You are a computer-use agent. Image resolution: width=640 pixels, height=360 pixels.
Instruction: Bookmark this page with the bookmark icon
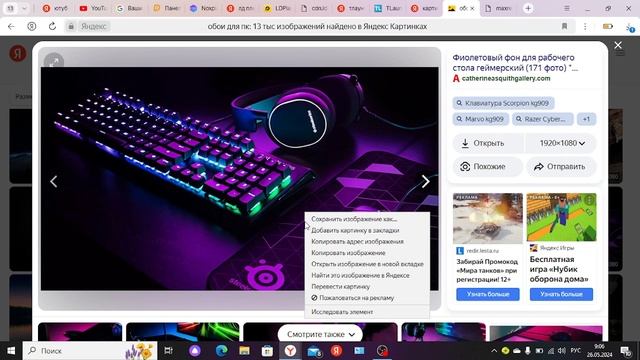(x=564, y=27)
